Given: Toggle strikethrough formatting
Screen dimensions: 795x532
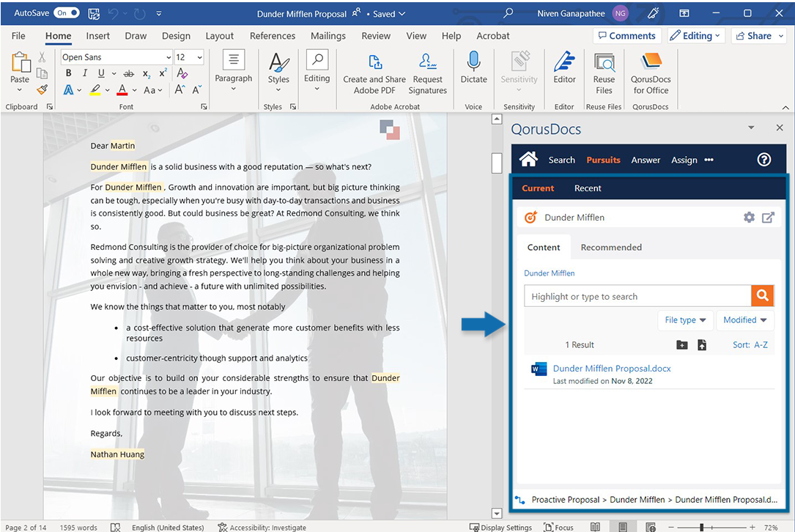Looking at the screenshot, I should [x=129, y=74].
